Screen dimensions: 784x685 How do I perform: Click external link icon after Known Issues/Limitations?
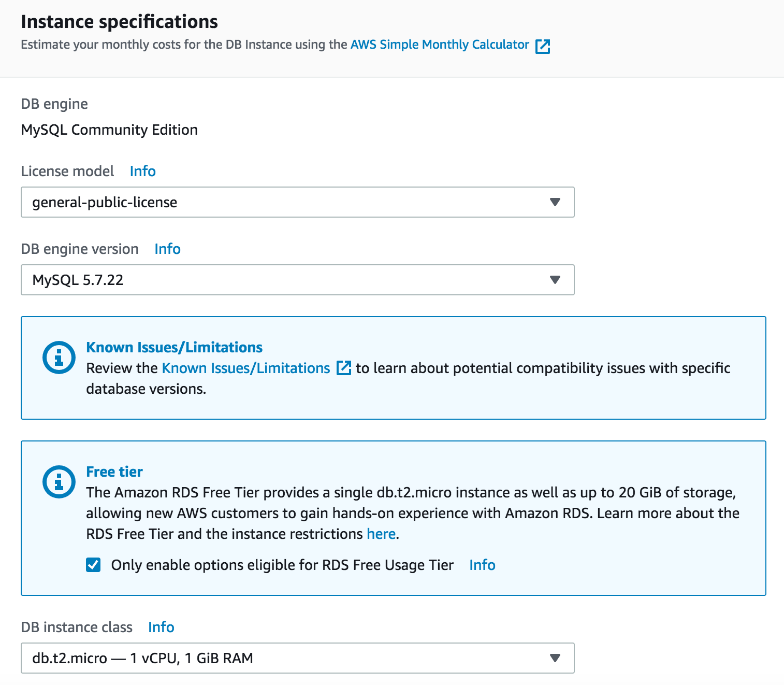click(x=344, y=368)
